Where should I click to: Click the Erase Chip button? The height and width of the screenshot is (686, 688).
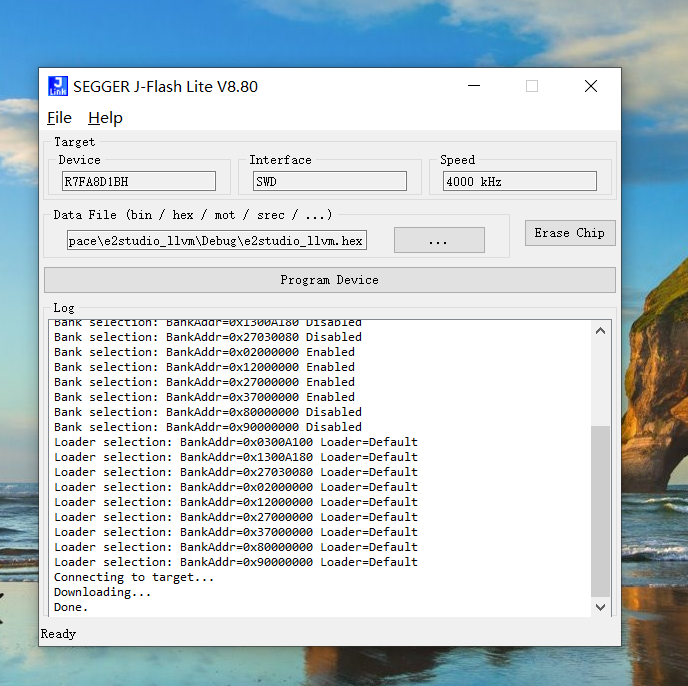570,233
